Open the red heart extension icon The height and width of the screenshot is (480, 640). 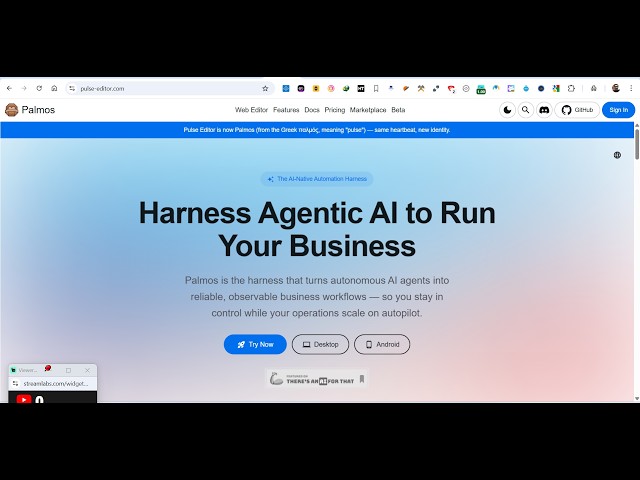click(x=451, y=89)
